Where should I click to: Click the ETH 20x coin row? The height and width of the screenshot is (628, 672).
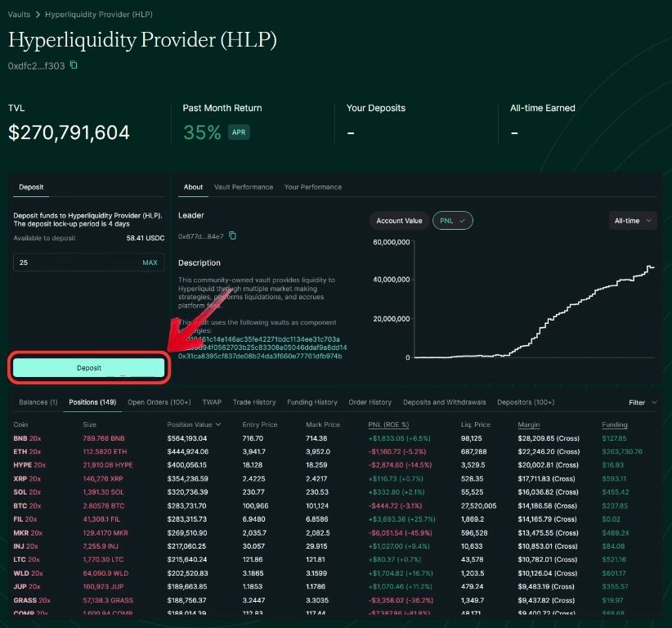click(x=27, y=451)
